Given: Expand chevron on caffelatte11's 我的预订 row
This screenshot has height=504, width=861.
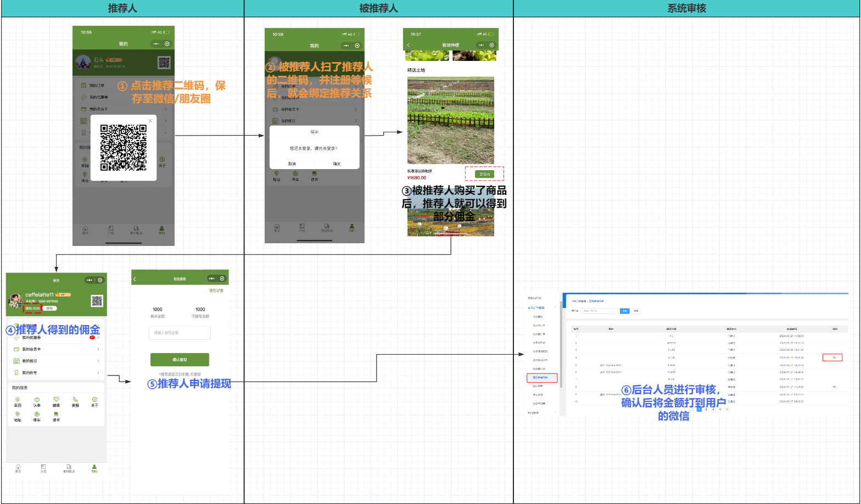Looking at the screenshot, I should pos(98,361).
